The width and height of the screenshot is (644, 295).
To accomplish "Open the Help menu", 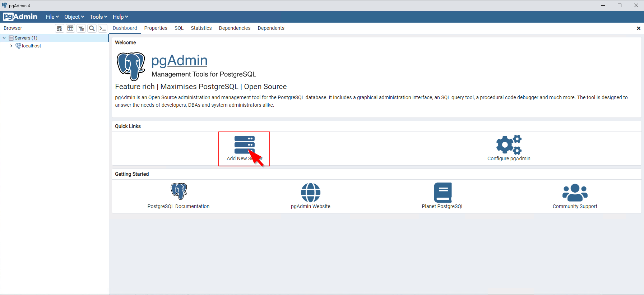I will pos(120,17).
